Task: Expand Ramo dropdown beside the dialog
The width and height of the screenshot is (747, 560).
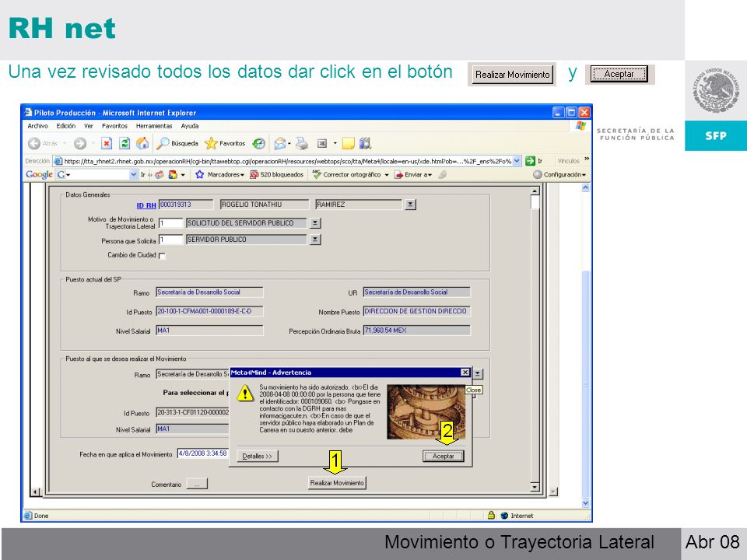Action: click(479, 374)
